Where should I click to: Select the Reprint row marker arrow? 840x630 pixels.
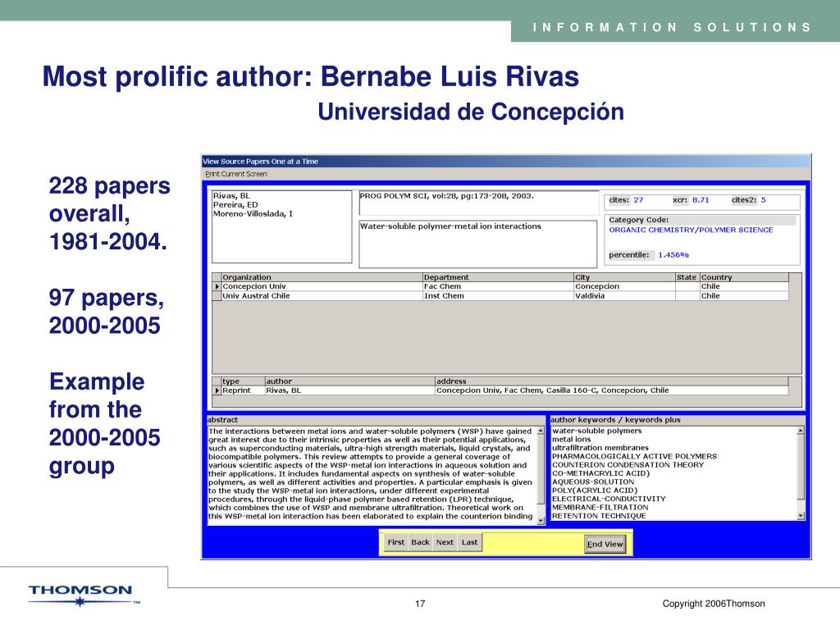pyautogui.click(x=217, y=390)
